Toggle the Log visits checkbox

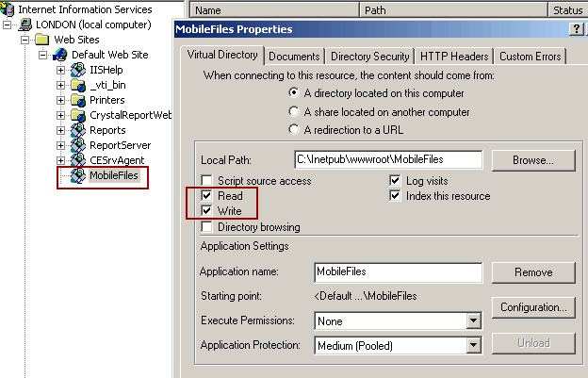(x=396, y=180)
